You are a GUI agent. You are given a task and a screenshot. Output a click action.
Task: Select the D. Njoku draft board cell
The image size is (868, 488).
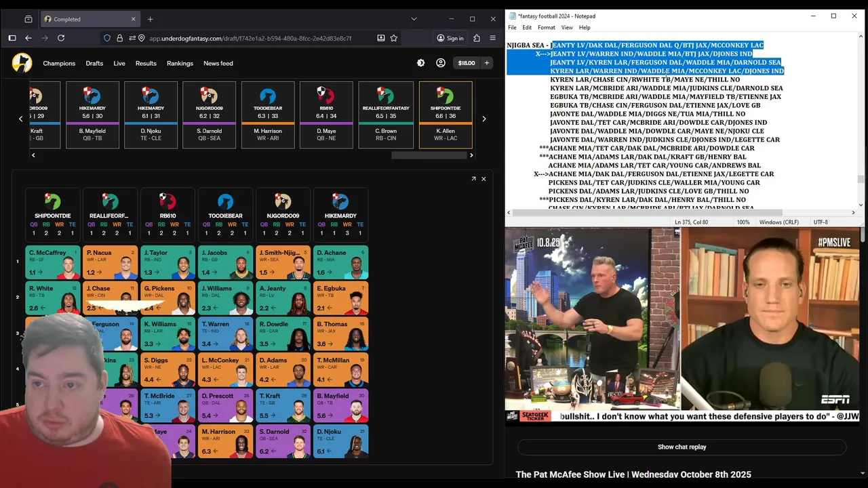(x=340, y=441)
